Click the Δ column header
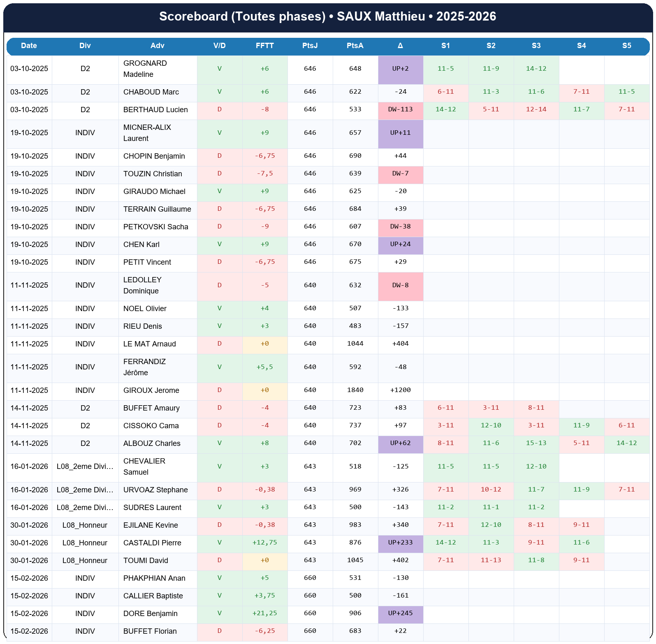 pos(400,46)
